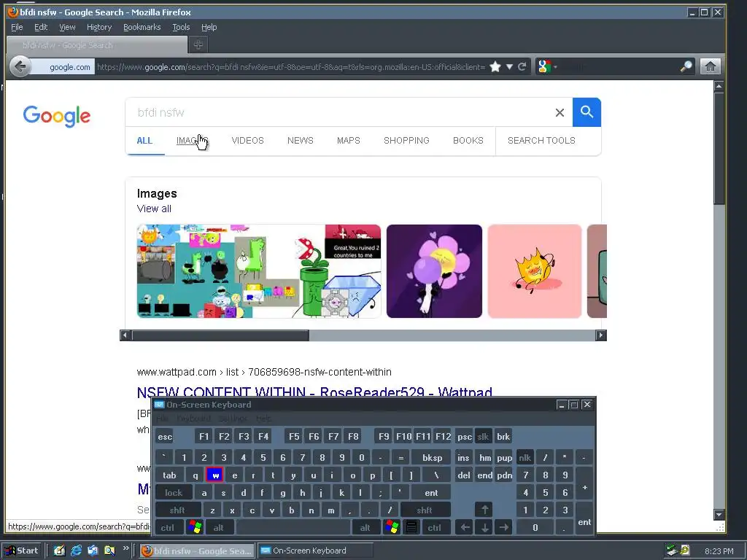
Task: Bookmark this page with the star icon
Action: (x=495, y=66)
